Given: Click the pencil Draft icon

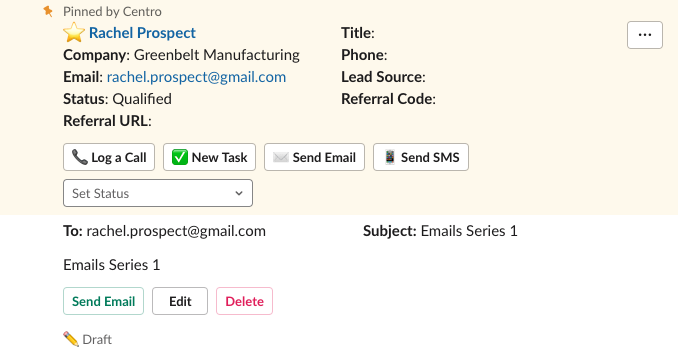Looking at the screenshot, I should click(71, 339).
